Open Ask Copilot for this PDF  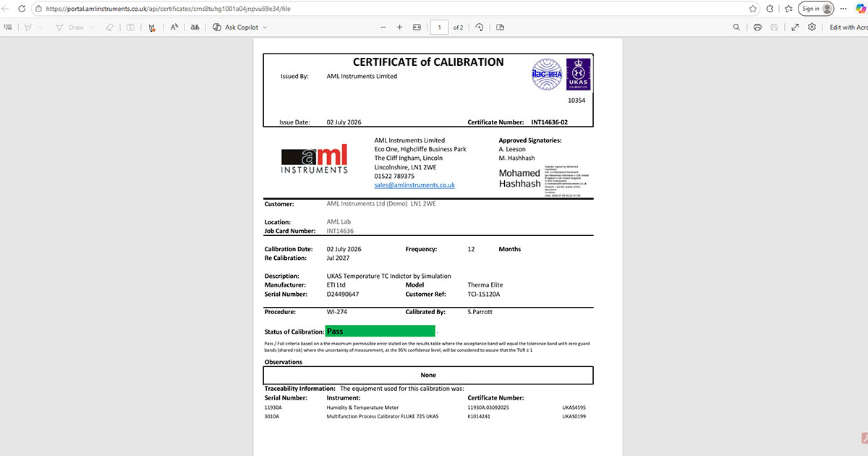235,27
